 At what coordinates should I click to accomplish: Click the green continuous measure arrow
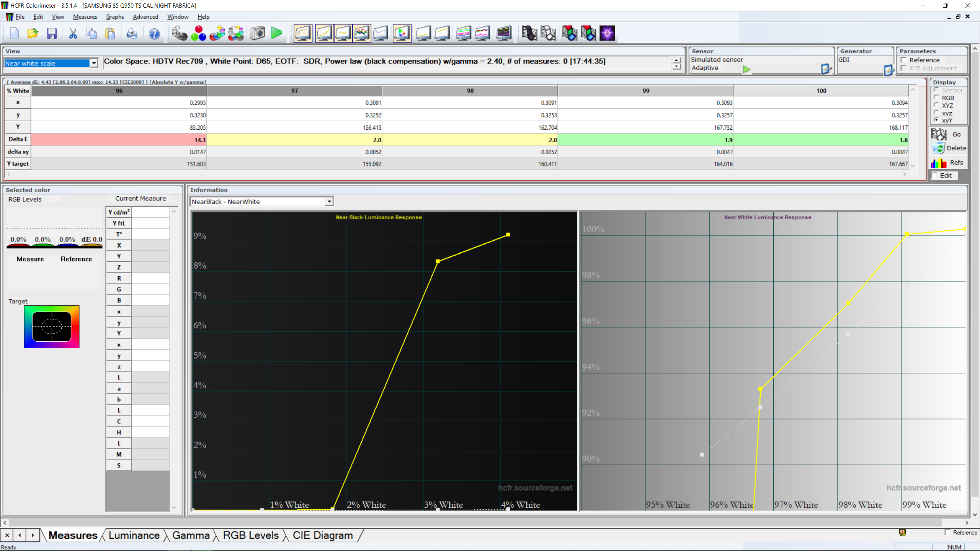[x=276, y=34]
